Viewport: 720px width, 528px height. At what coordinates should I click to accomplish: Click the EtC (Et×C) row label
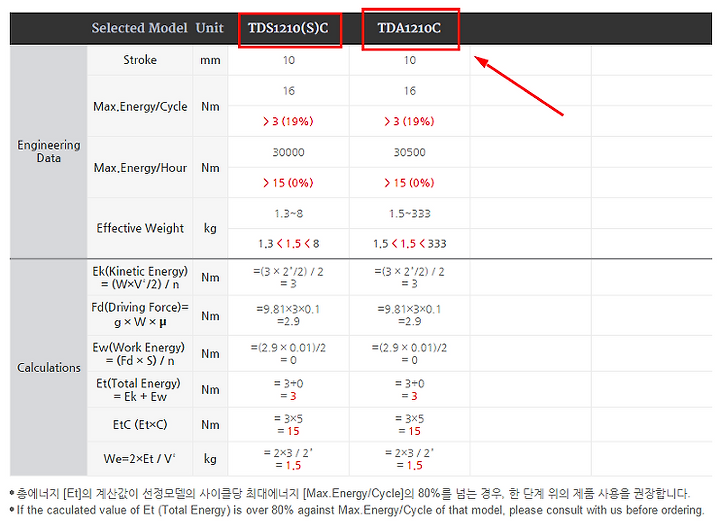(x=140, y=425)
